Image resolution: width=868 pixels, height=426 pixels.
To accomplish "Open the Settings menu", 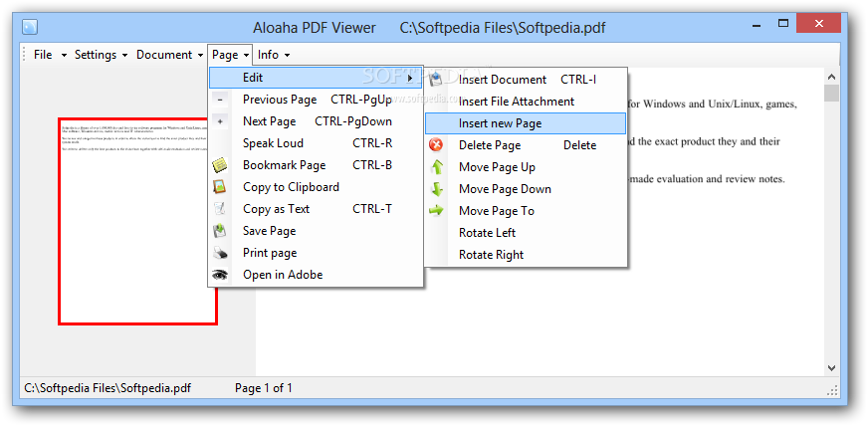I will click(96, 55).
